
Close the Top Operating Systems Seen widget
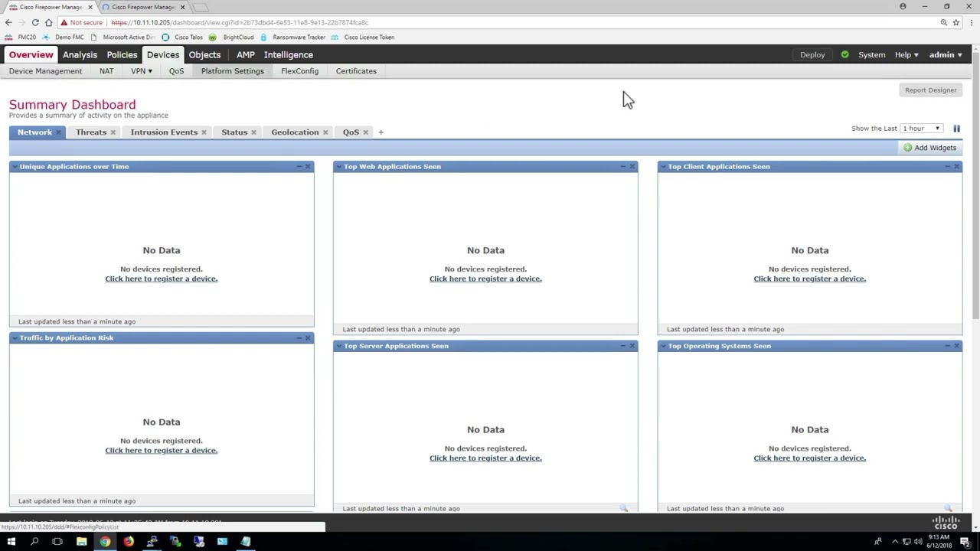tap(956, 346)
